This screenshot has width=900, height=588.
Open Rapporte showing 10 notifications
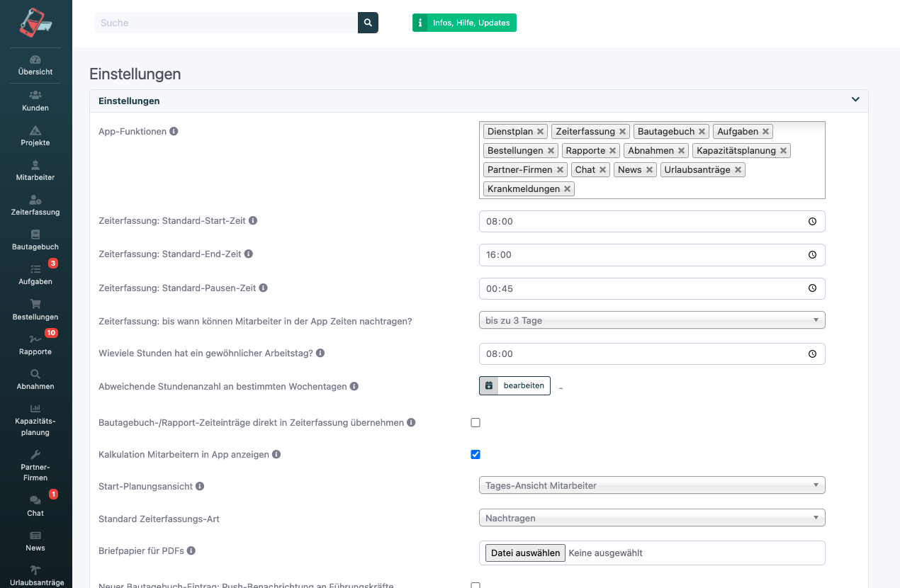pos(35,344)
